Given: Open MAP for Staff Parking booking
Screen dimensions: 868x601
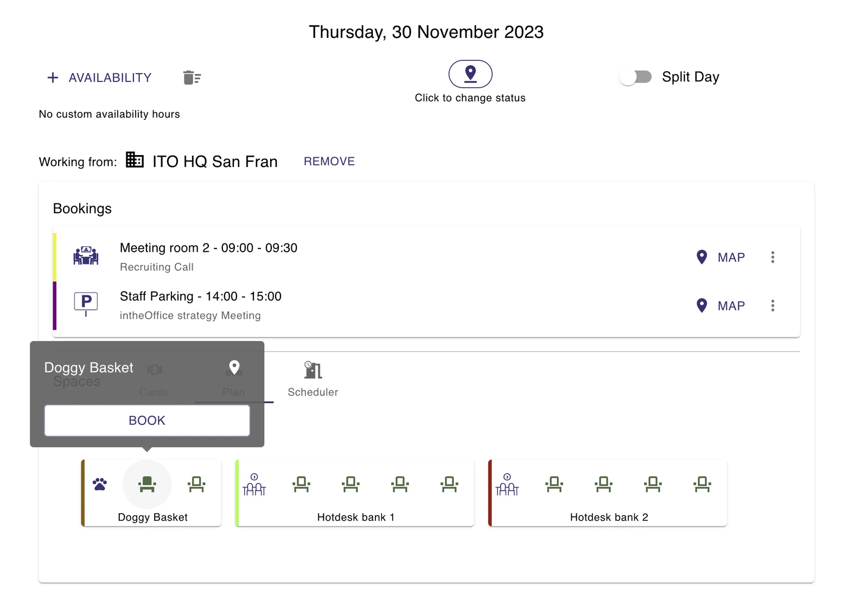Looking at the screenshot, I should [720, 306].
